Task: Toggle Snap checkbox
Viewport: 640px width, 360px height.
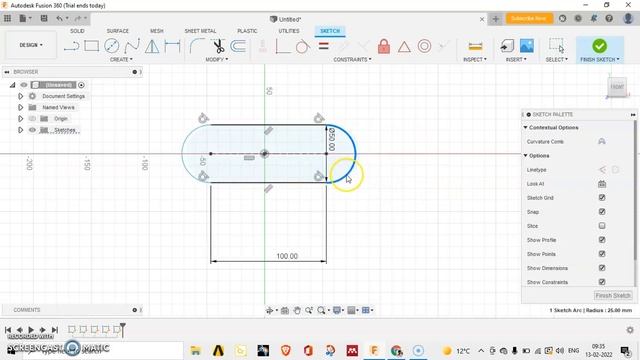Action: [602, 212]
